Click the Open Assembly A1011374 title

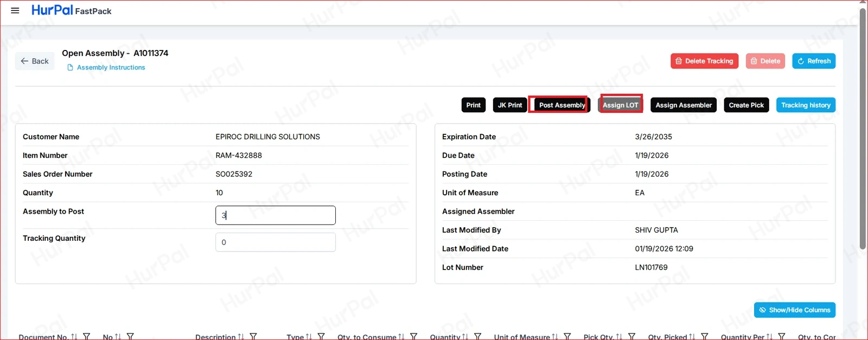115,53
